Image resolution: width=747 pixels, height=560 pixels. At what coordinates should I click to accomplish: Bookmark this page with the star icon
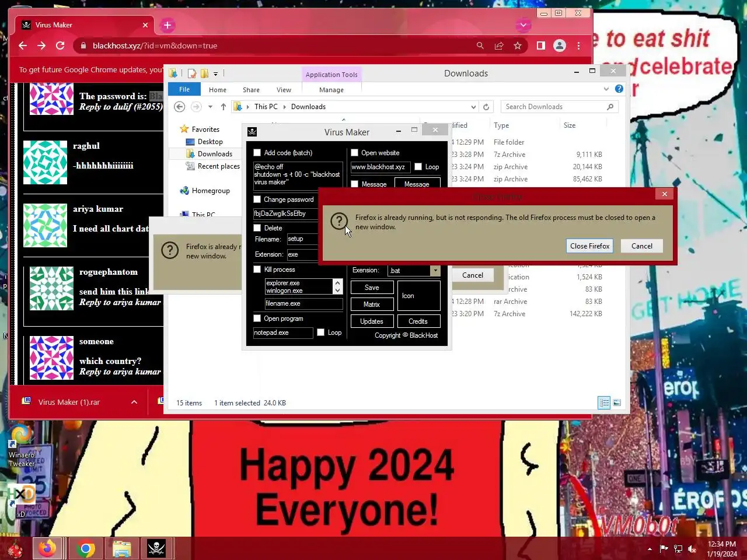tap(518, 45)
